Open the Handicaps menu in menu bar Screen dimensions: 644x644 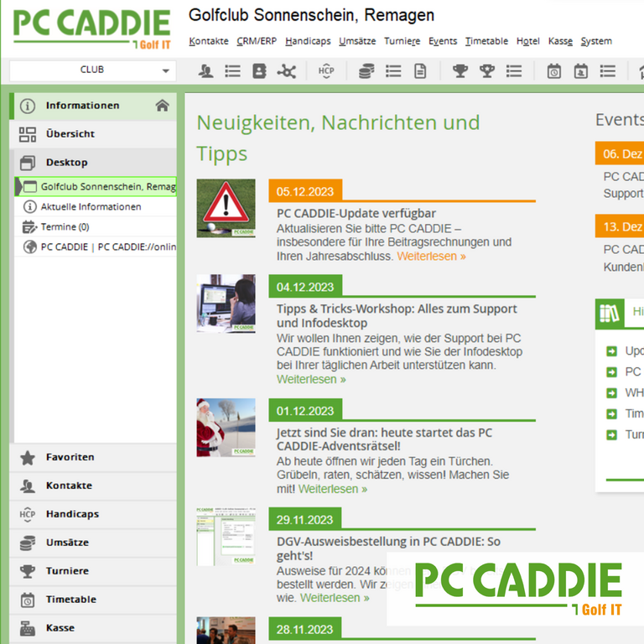point(308,41)
